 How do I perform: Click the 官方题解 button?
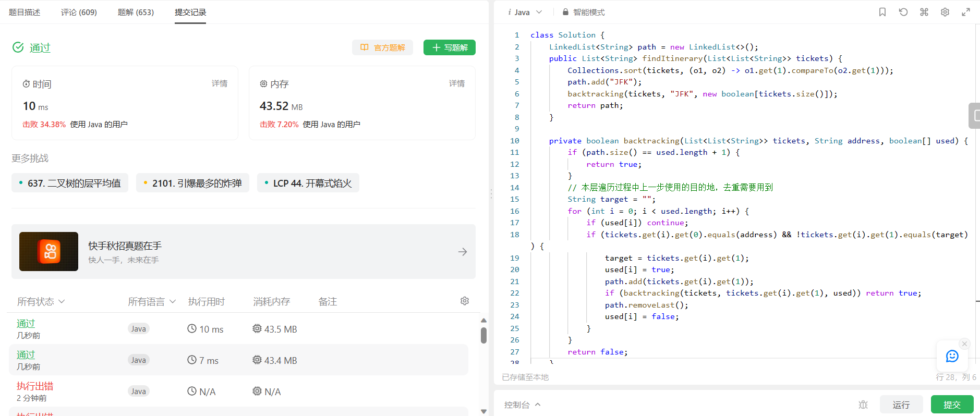pyautogui.click(x=382, y=47)
